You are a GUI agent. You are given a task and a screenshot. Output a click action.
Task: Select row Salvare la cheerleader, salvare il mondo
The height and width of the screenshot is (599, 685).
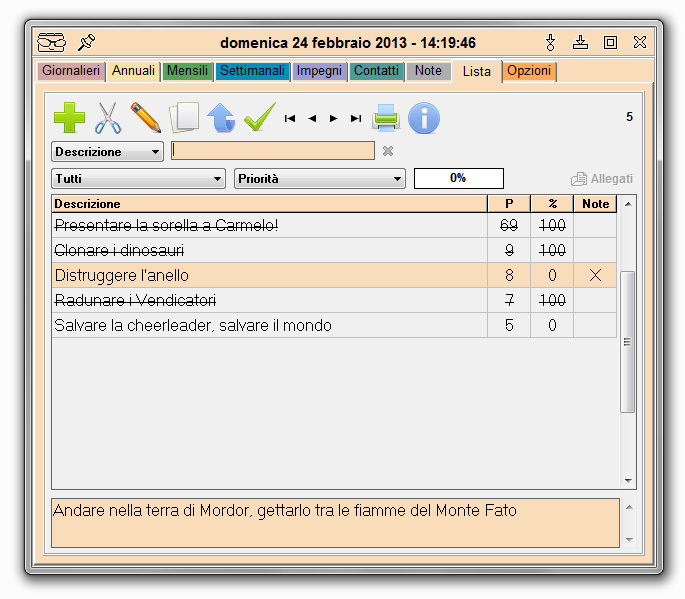[334, 325]
